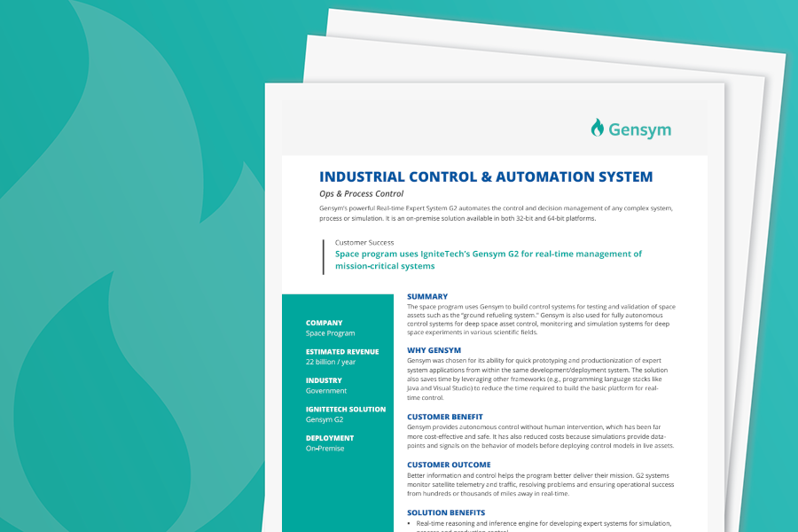798x532 pixels.
Task: Click the SUMMARY section heading
Action: pos(427,296)
